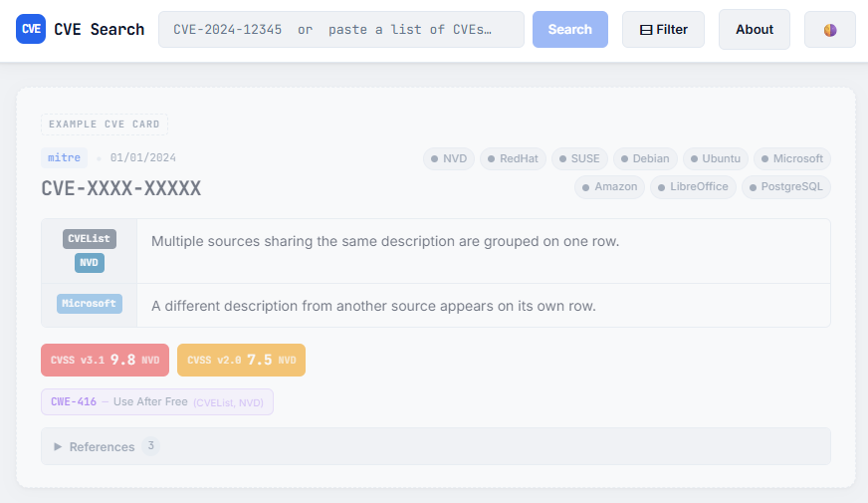Click the Microsoft badge in description table
Image resolution: width=868 pixels, height=503 pixels.
(x=90, y=304)
